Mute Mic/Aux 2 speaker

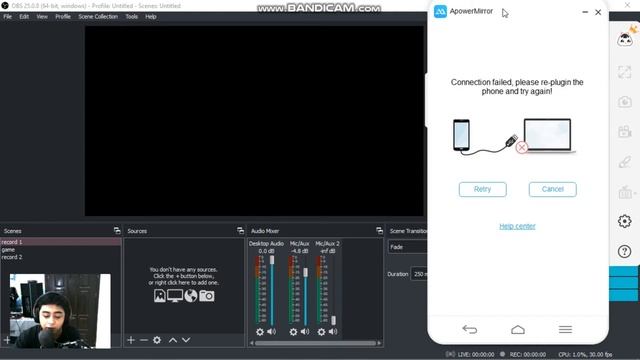click(x=333, y=332)
